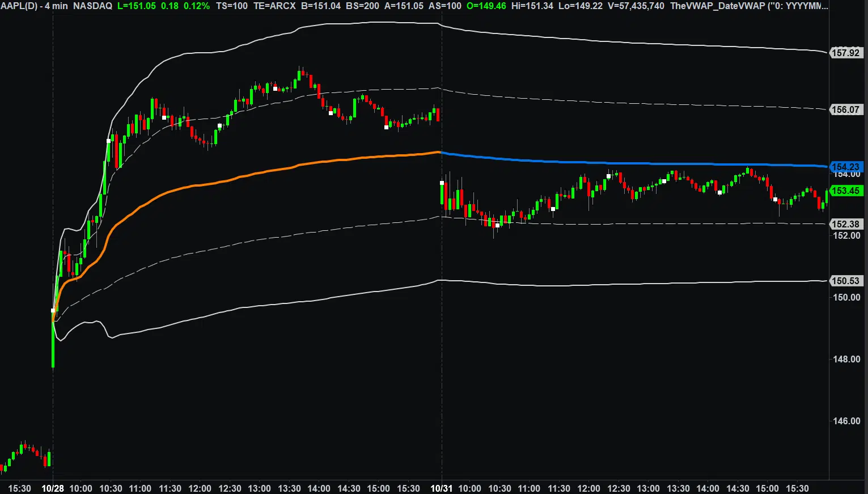Click the Hi=151.34 high price field

(x=532, y=6)
